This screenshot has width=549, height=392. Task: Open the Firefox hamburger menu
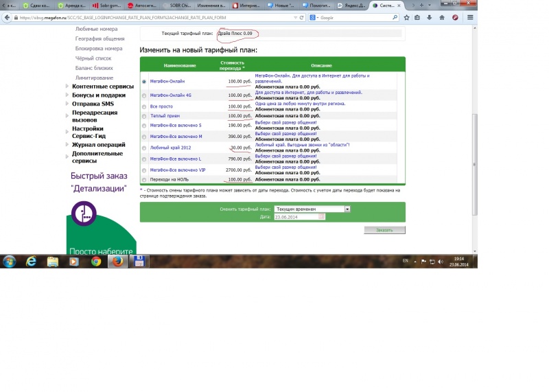pos(470,17)
